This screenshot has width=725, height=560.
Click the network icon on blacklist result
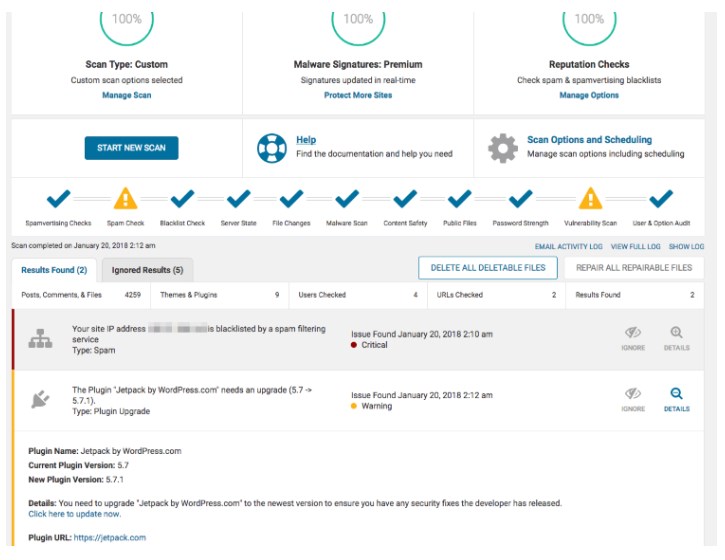click(41, 339)
